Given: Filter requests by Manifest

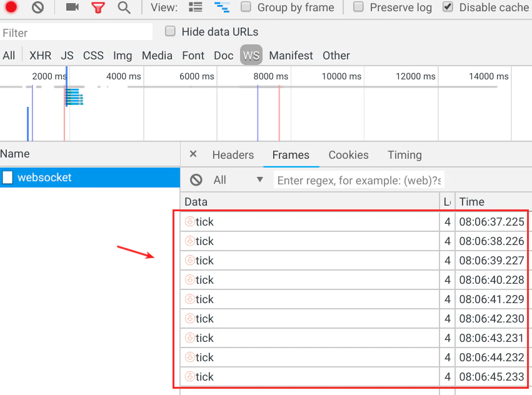Looking at the screenshot, I should (291, 56).
